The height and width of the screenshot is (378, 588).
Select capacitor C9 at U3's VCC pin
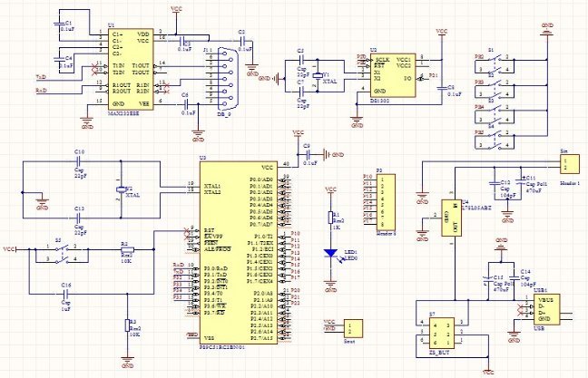(309, 154)
